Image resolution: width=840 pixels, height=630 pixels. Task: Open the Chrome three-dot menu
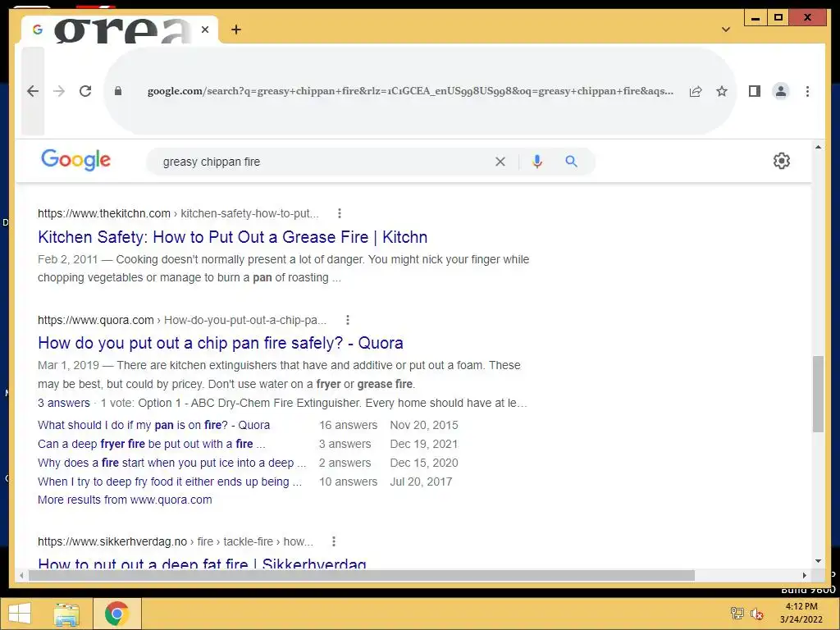pyautogui.click(x=807, y=91)
